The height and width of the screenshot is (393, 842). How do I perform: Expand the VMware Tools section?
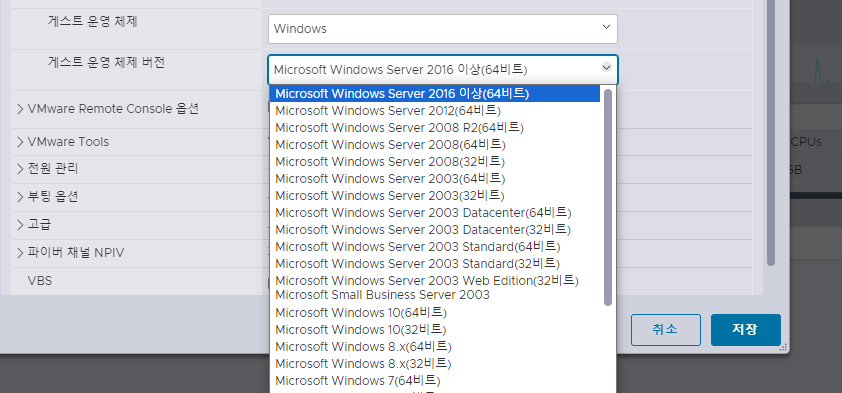[x=20, y=142]
